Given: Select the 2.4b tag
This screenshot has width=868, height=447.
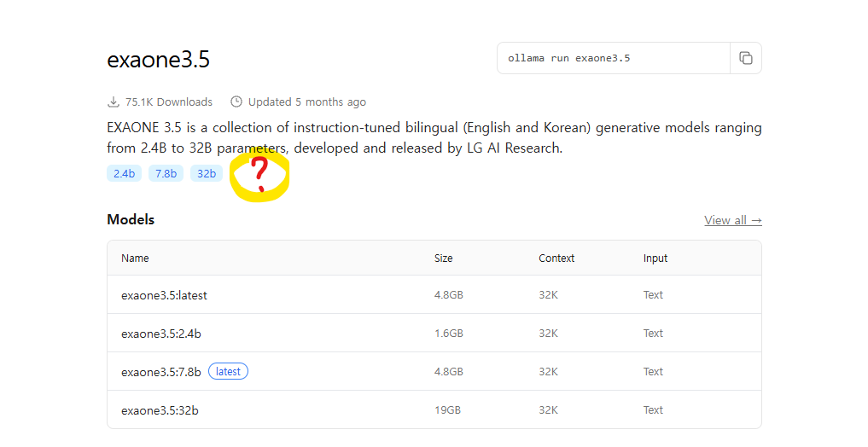Looking at the screenshot, I should [x=124, y=174].
